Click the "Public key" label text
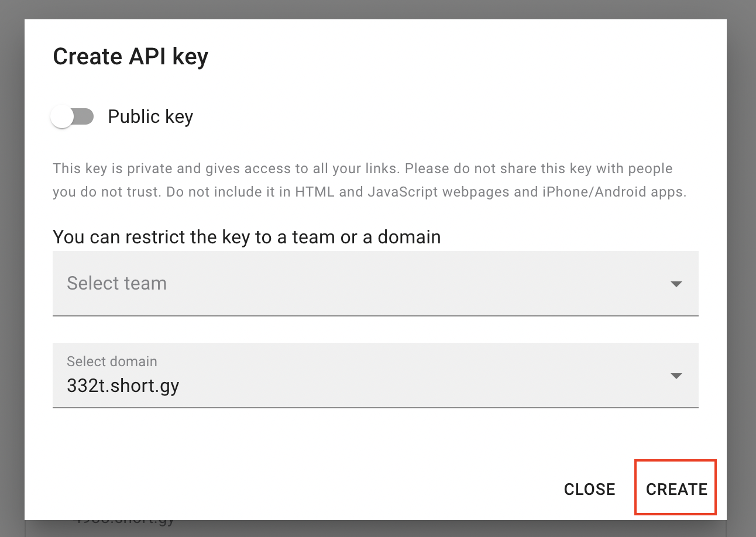Image resolution: width=756 pixels, height=537 pixels. click(150, 117)
